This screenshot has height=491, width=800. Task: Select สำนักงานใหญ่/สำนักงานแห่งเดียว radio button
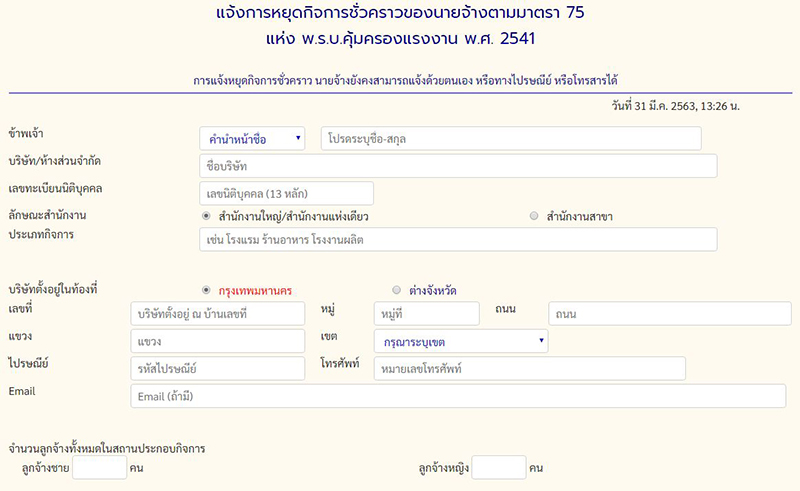pyautogui.click(x=206, y=215)
